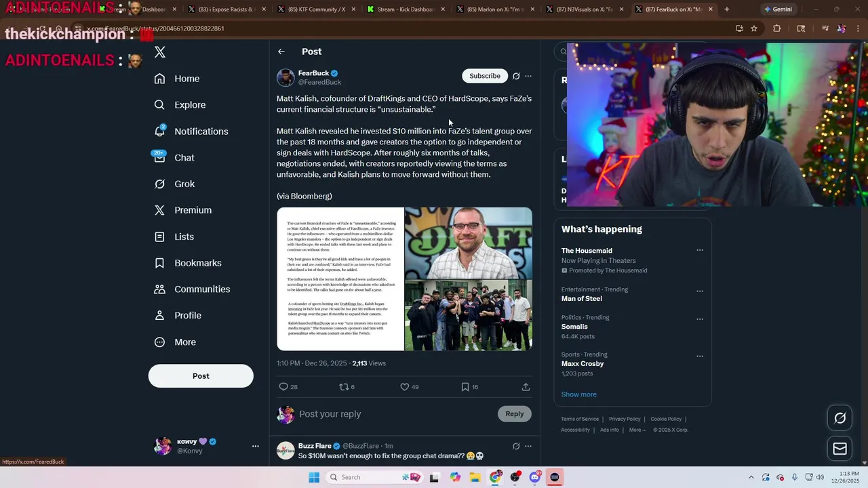Open the article text screenshot image
Screen dimensions: 868x488
click(340, 279)
